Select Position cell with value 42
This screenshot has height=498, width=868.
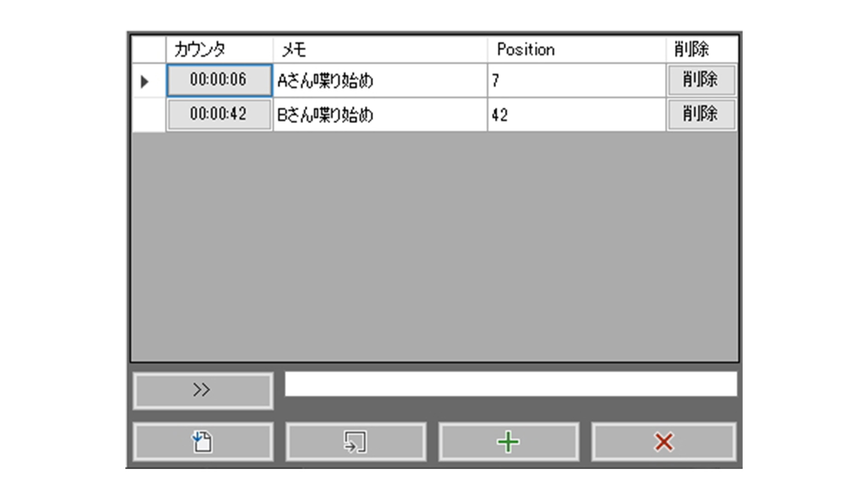pyautogui.click(x=576, y=114)
